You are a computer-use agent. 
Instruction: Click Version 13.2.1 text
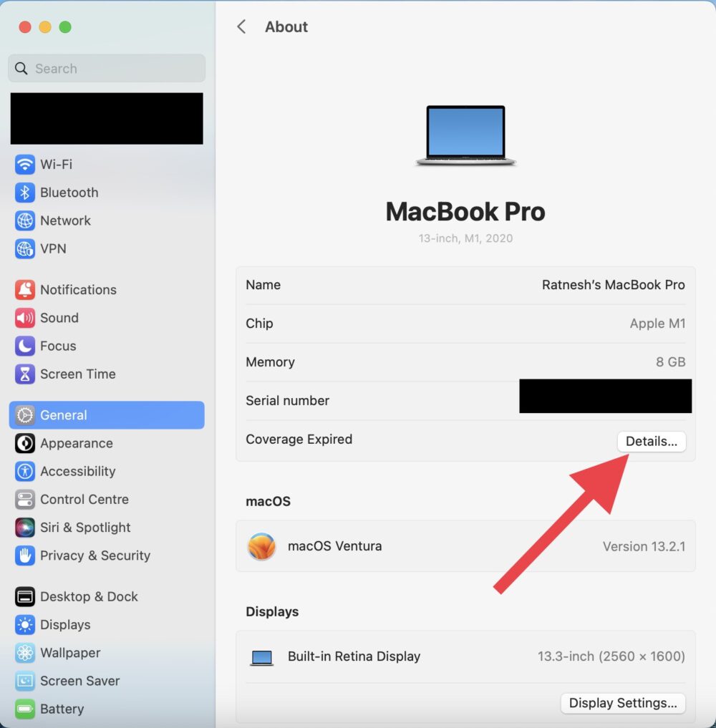[644, 546]
